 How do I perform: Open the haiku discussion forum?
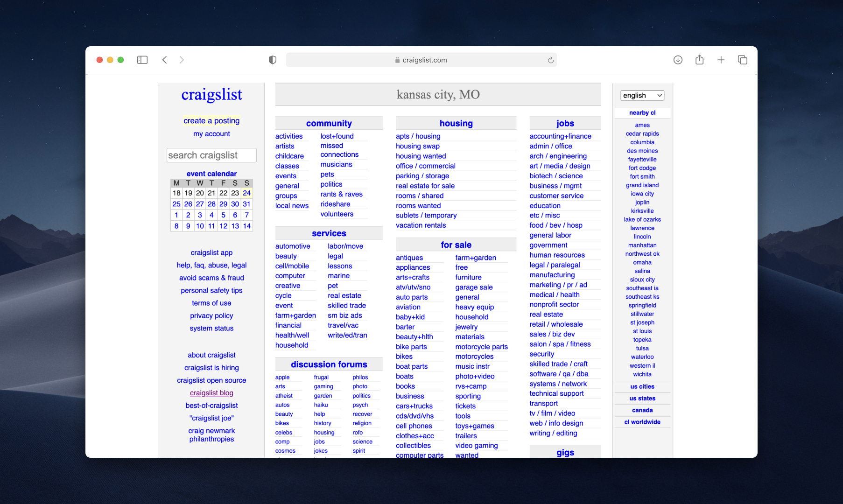click(x=321, y=405)
